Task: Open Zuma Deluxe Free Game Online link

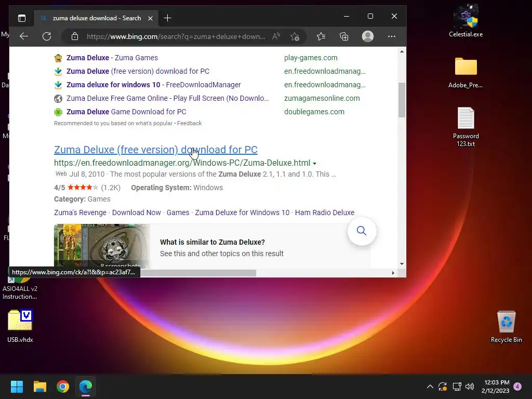Action: (x=168, y=98)
